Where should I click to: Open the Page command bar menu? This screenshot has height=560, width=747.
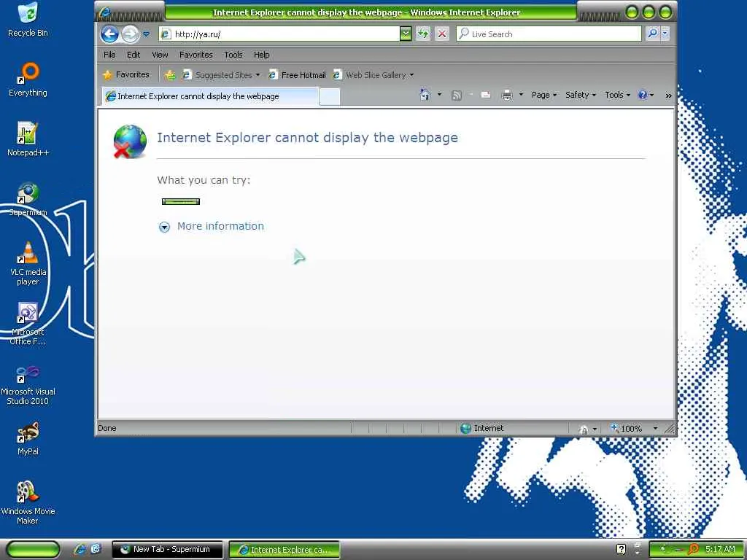(x=544, y=95)
